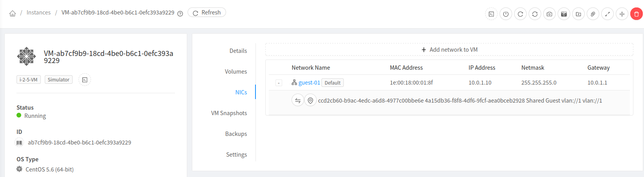Image resolution: width=644 pixels, height=177 pixels.
Task: Click the Netmask column header
Action: coord(533,68)
